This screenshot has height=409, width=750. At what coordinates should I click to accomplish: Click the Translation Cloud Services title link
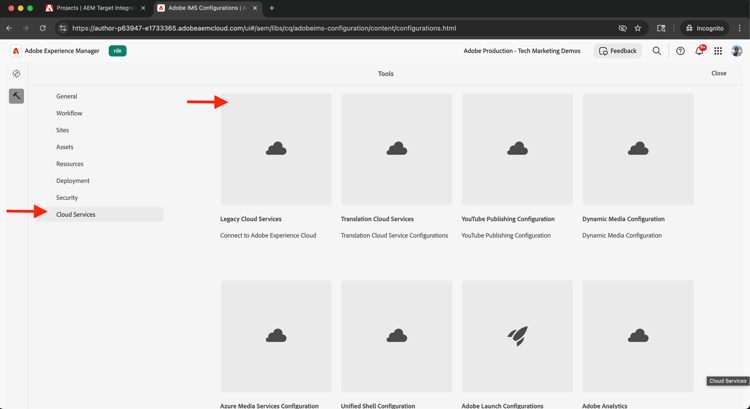377,219
